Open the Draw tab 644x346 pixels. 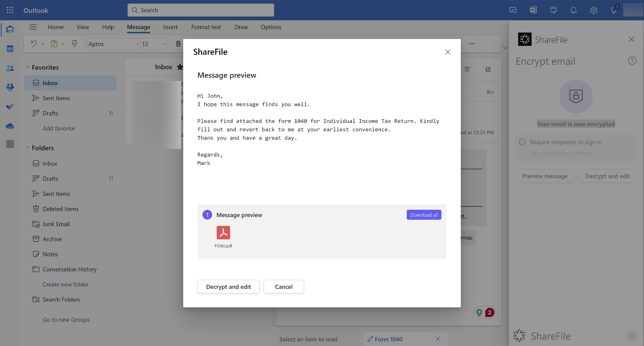(241, 27)
